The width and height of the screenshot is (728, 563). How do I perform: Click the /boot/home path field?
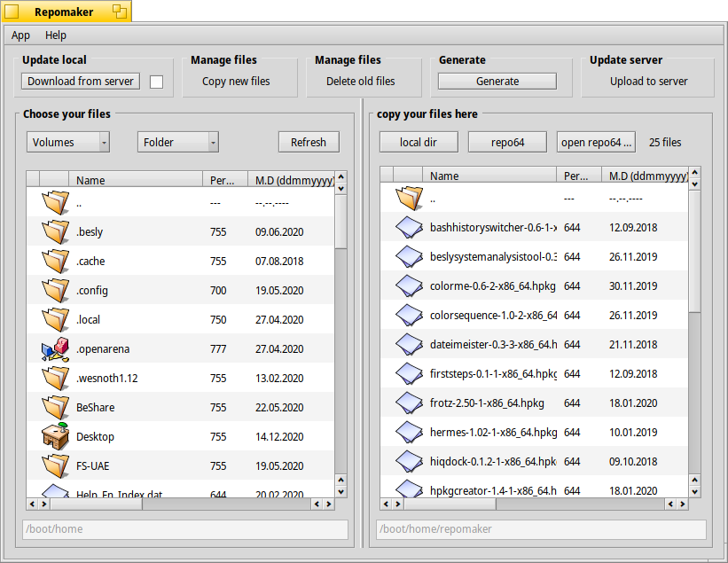(185, 529)
